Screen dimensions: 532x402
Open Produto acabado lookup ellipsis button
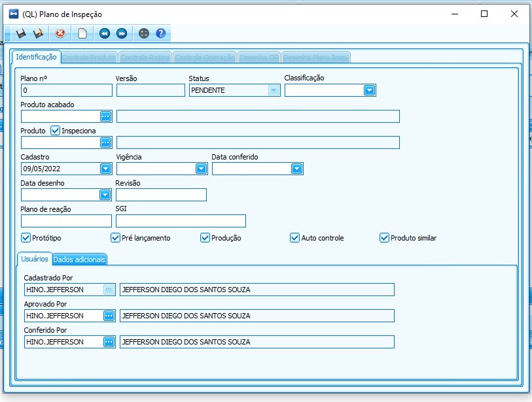(x=106, y=116)
